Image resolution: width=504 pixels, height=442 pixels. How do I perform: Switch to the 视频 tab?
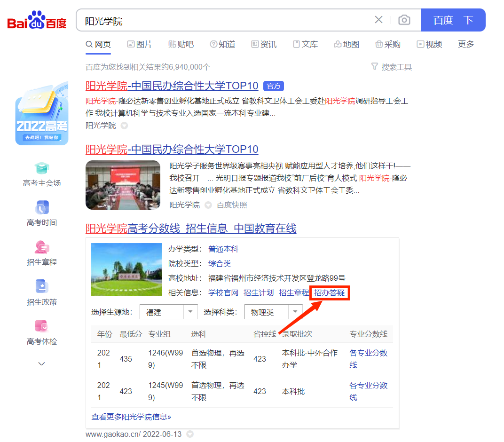[x=429, y=44]
